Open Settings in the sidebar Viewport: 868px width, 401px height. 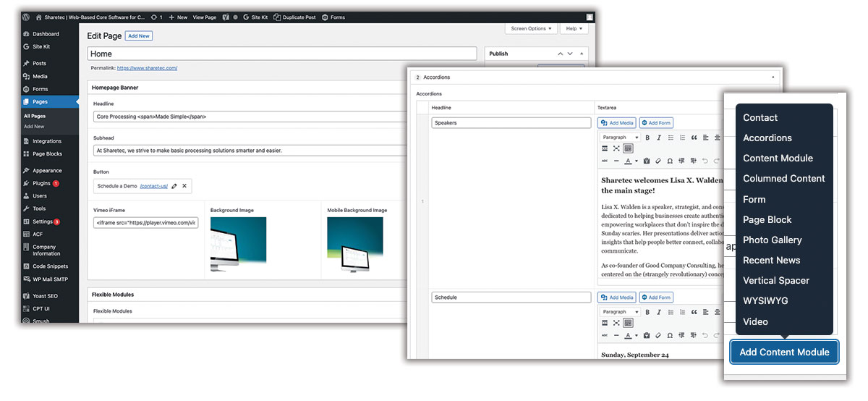pos(42,221)
